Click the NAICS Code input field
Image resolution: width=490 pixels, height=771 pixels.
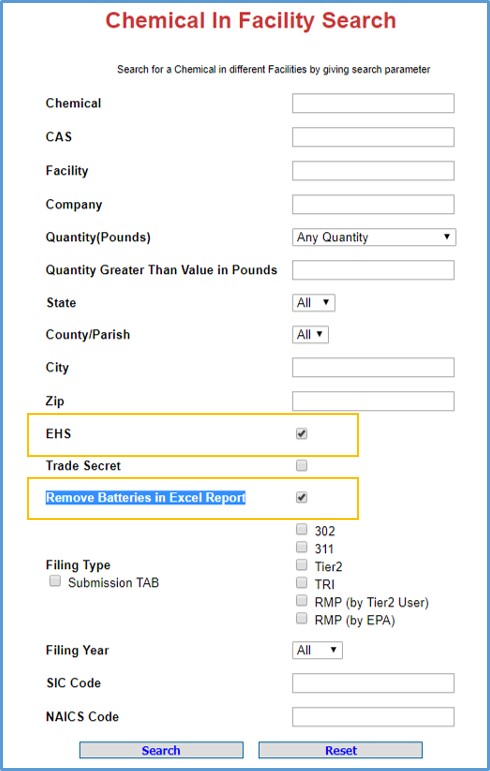373,717
